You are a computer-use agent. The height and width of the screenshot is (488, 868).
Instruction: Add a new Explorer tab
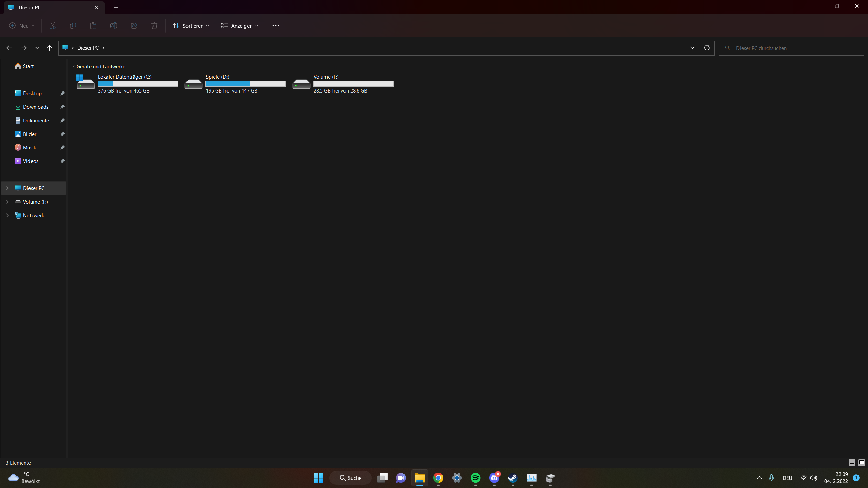[116, 7]
